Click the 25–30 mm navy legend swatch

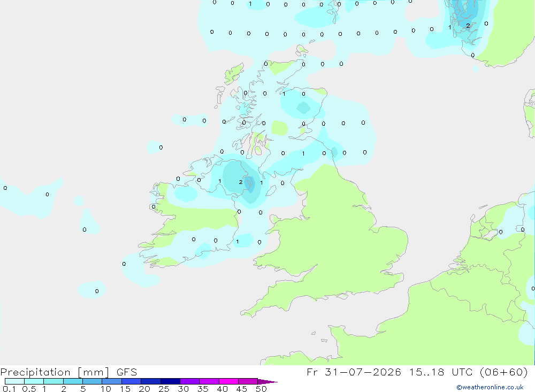point(170,381)
